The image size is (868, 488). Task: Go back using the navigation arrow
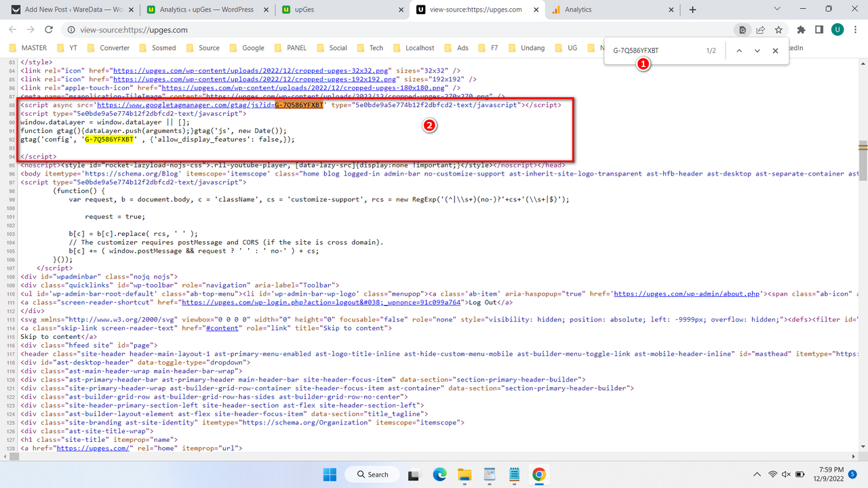point(12,30)
